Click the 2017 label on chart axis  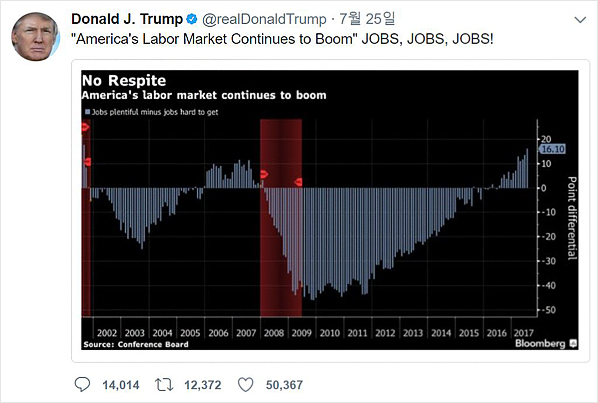tap(523, 333)
